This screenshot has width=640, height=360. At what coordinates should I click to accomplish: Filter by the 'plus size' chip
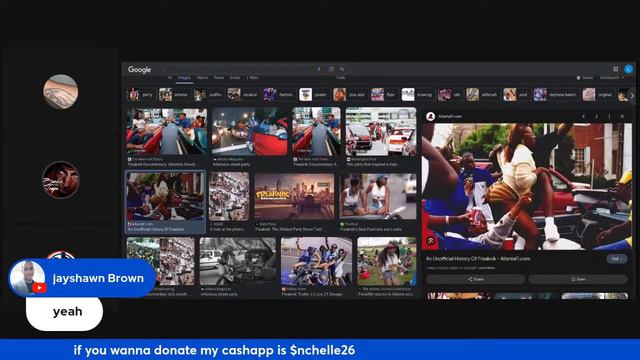pos(349,95)
